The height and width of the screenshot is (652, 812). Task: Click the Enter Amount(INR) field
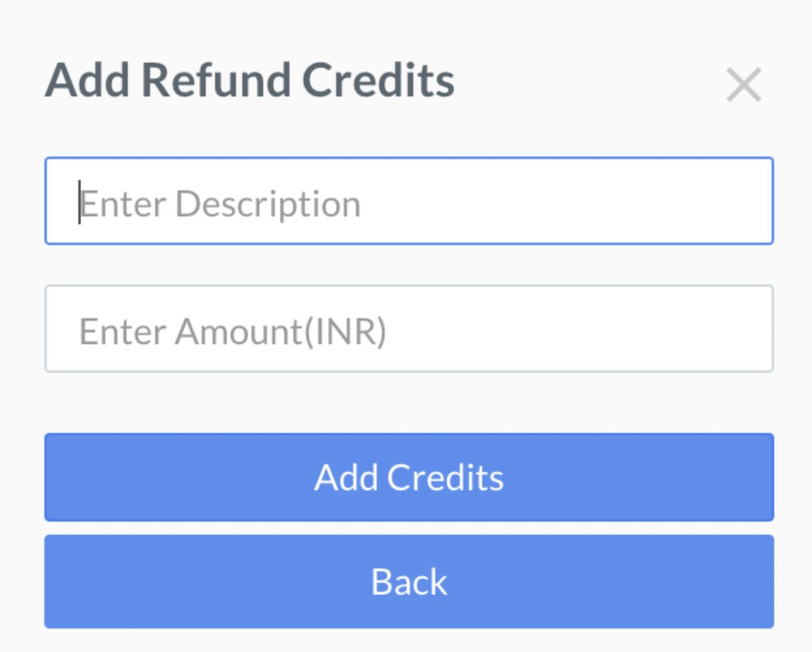pos(409,329)
